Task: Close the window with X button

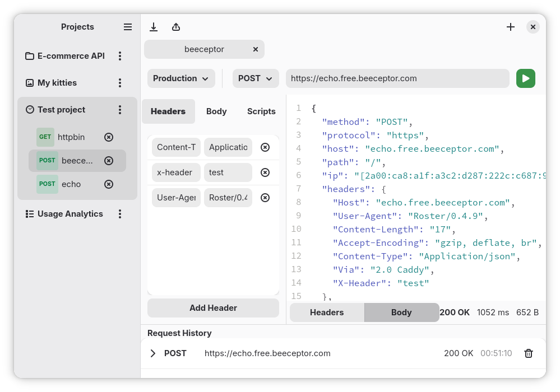Action: click(x=533, y=27)
